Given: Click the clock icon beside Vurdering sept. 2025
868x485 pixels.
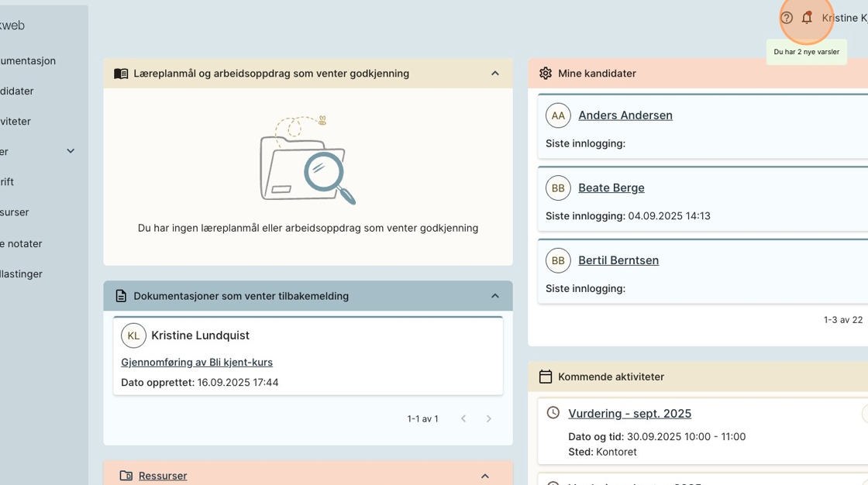Looking at the screenshot, I should (x=553, y=413).
